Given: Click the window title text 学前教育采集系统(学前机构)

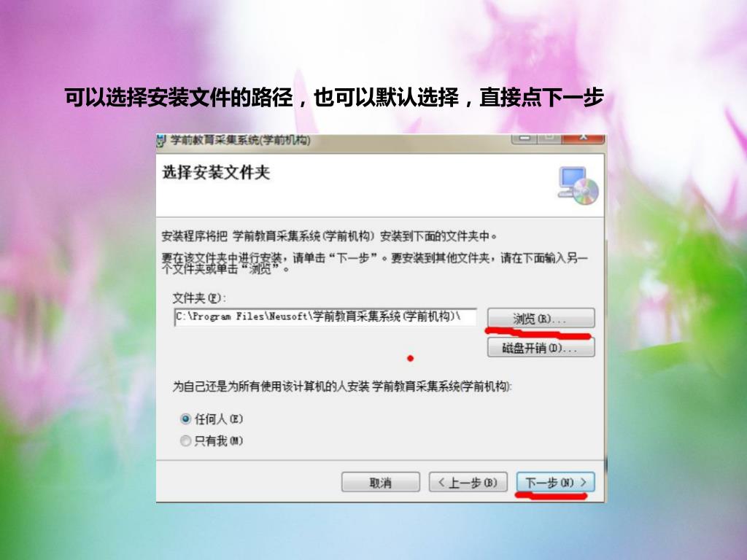Looking at the screenshot, I should [x=241, y=141].
